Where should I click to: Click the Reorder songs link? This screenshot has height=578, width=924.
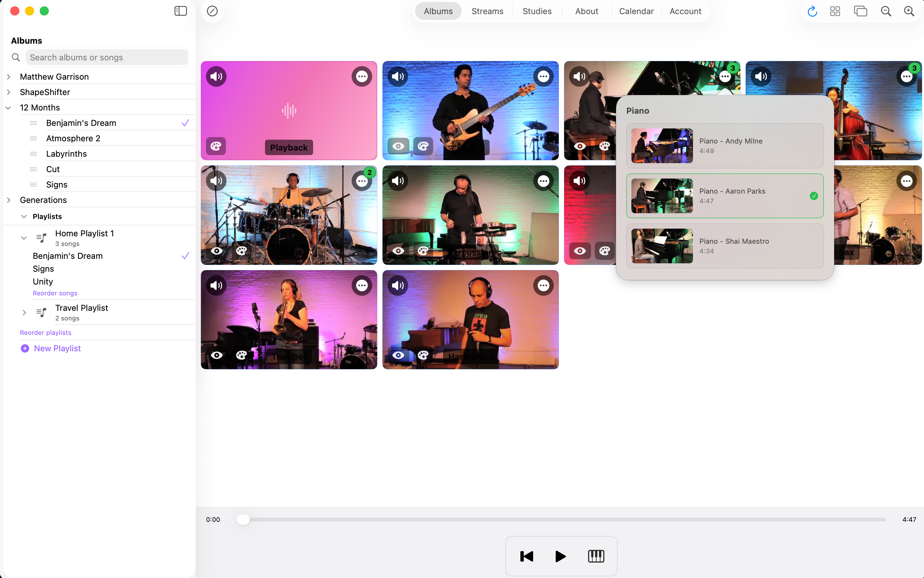click(x=55, y=293)
